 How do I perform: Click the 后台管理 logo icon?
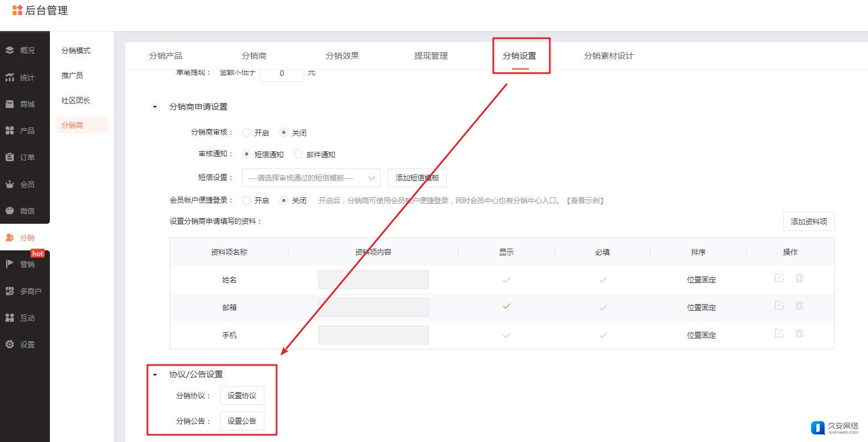coord(17,10)
